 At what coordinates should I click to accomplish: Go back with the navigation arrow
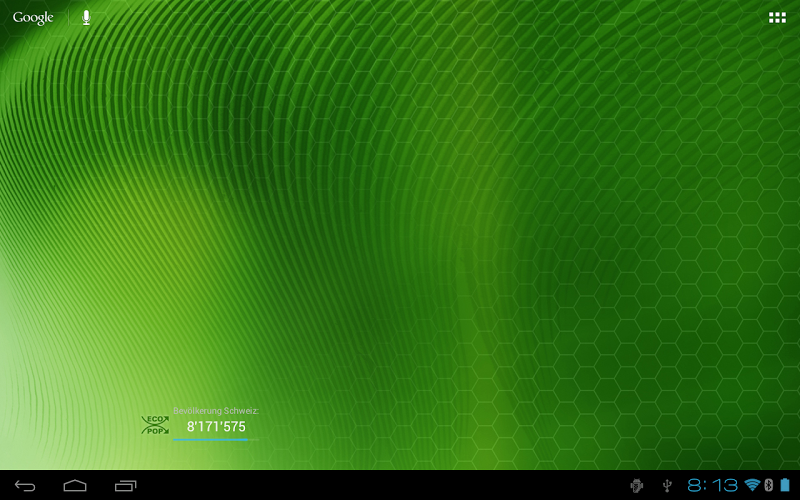point(24,486)
